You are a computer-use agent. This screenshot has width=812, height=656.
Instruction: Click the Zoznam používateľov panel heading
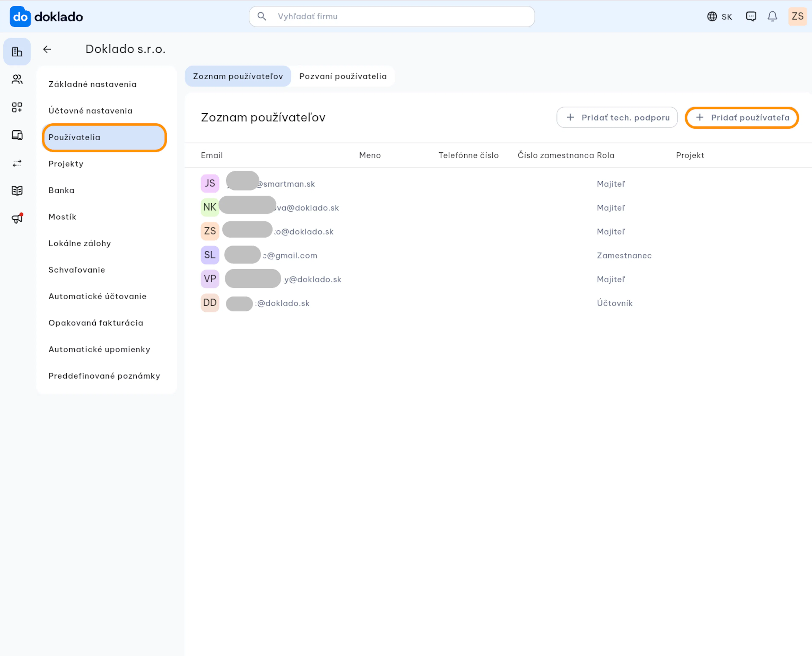coord(263,118)
